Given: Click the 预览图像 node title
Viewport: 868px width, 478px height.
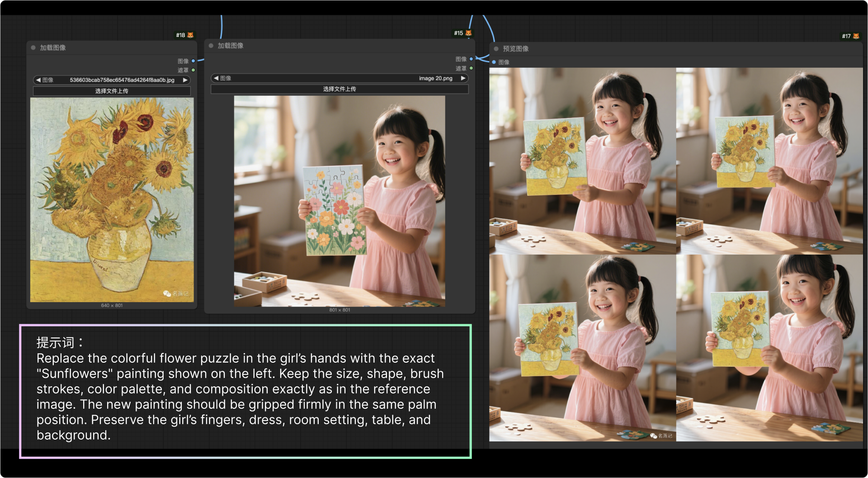Looking at the screenshot, I should [x=516, y=49].
